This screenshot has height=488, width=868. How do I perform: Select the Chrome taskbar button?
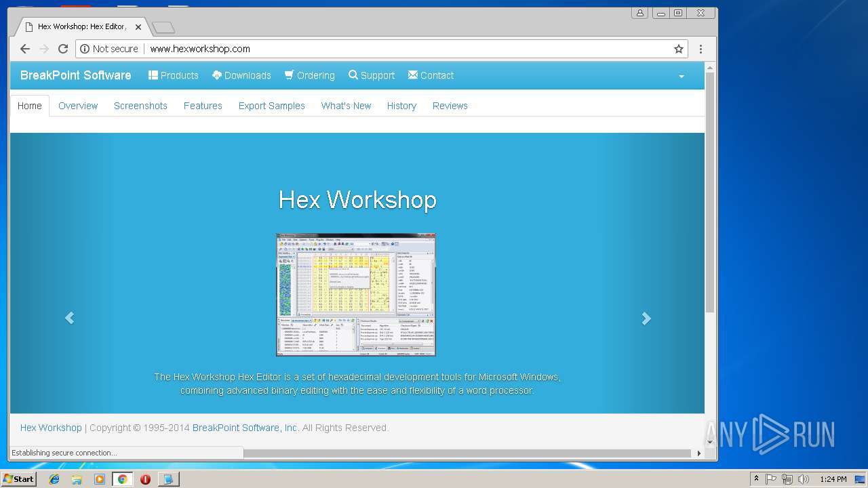(122, 479)
